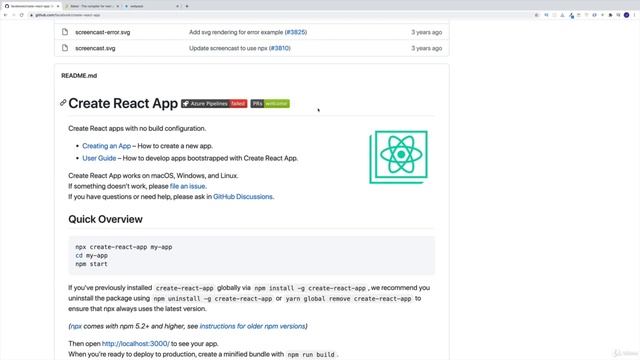Click the PRs welcome badge
This screenshot has width=640, height=360.
pos(270,104)
